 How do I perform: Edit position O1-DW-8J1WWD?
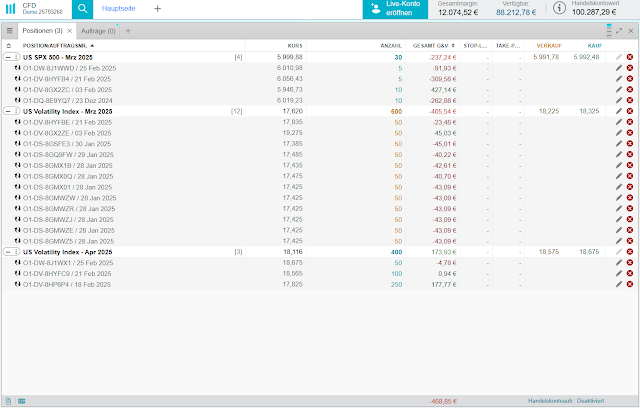pyautogui.click(x=619, y=68)
